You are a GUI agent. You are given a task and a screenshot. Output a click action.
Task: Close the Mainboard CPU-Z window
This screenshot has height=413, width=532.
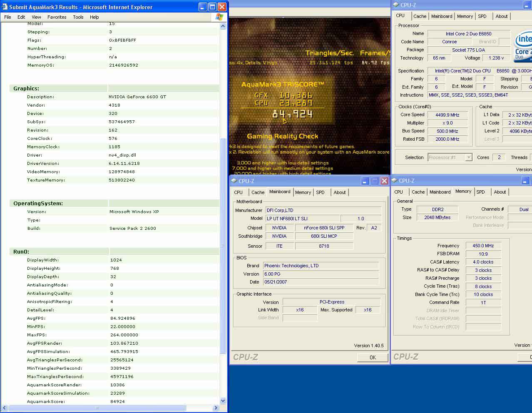coord(384,181)
